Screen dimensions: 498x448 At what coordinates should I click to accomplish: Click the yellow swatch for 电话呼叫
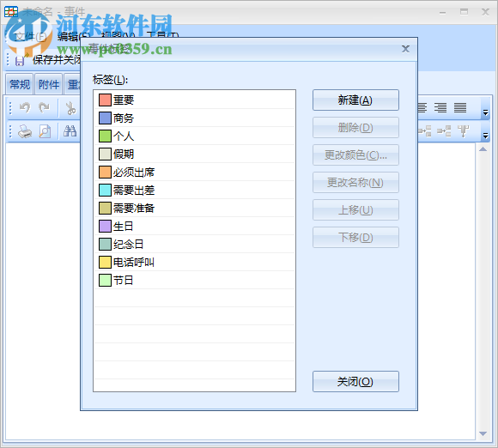(105, 263)
